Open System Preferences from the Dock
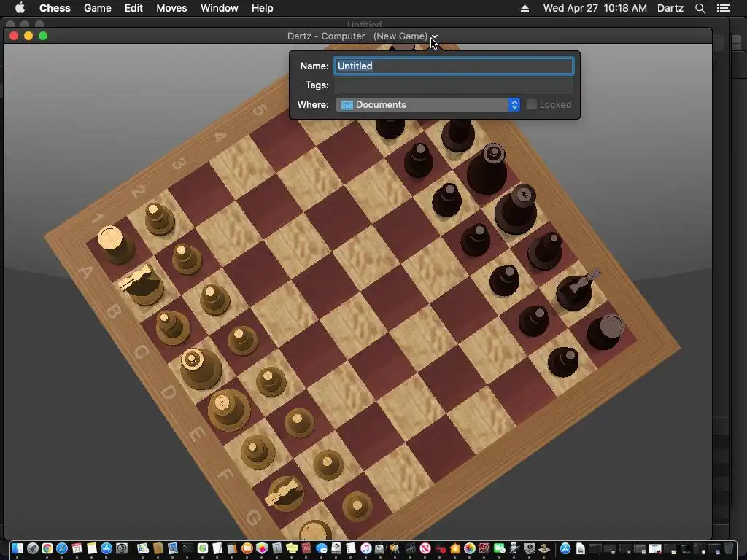 coord(122,548)
